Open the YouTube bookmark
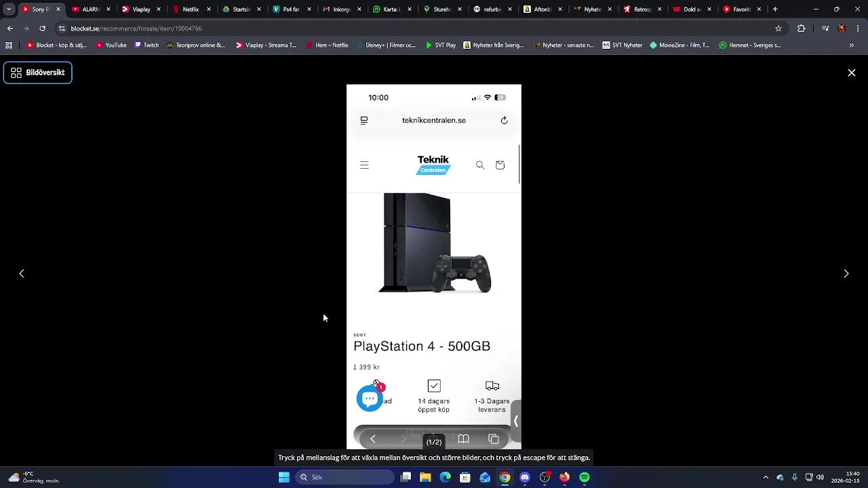Image resolution: width=868 pixels, height=488 pixels. click(x=111, y=45)
